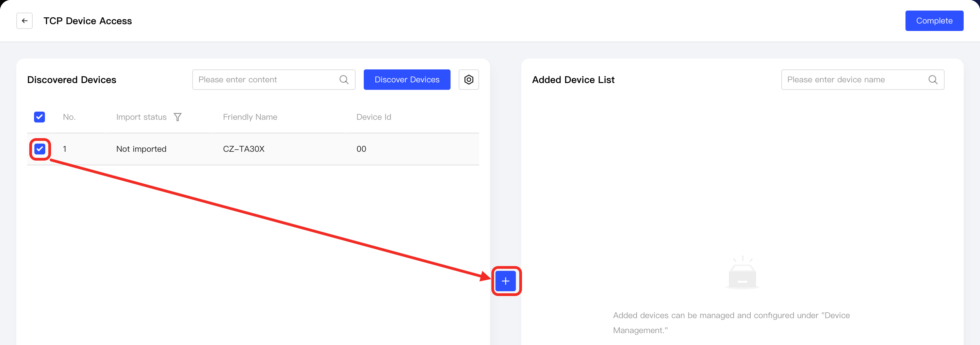
Task: Focus the device name search field
Action: point(863,80)
